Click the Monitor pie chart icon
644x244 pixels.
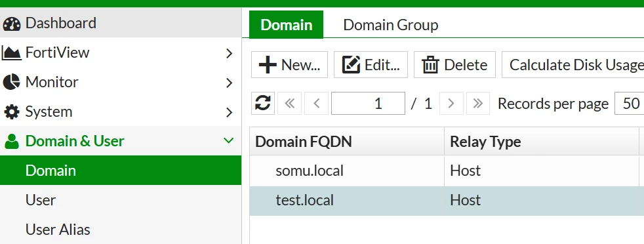[x=12, y=82]
